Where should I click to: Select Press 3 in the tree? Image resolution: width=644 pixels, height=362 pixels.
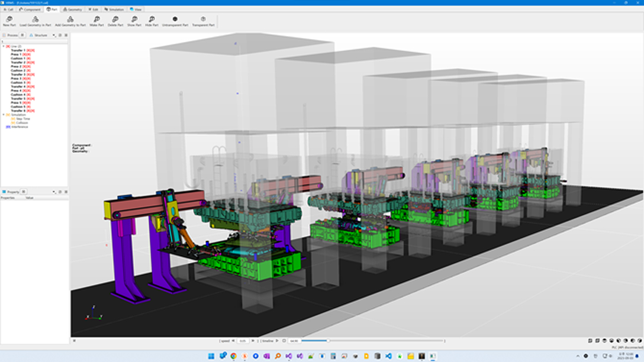click(16, 79)
